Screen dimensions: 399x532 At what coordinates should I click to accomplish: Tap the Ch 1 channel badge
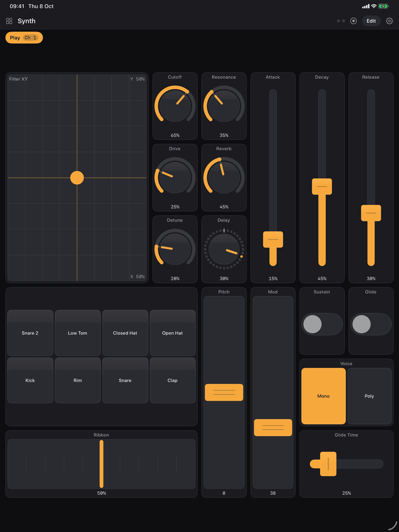[x=31, y=38]
